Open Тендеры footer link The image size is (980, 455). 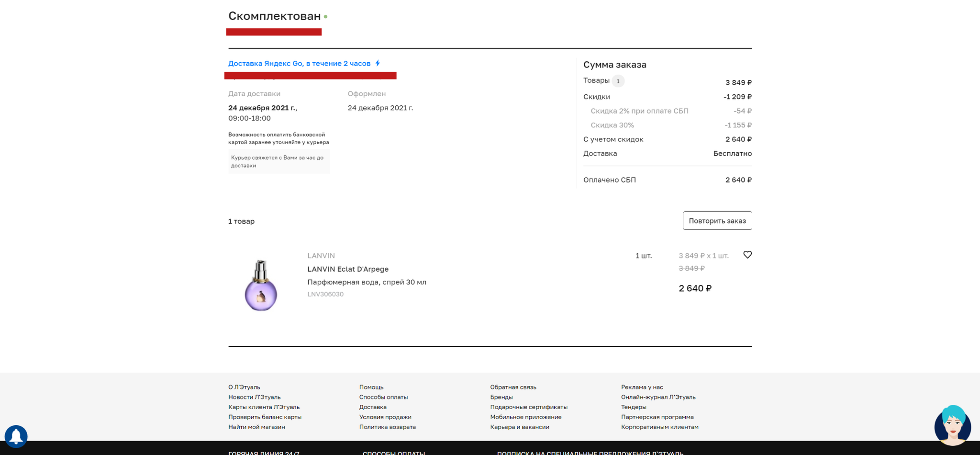pyautogui.click(x=634, y=407)
